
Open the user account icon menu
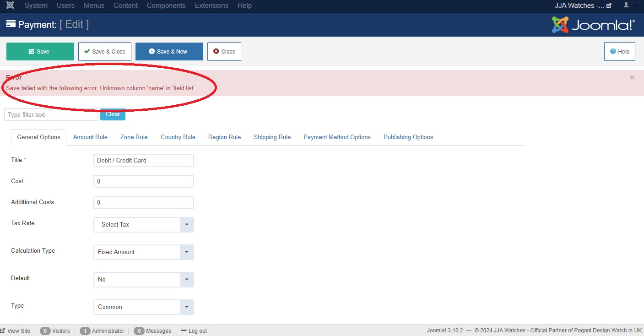pyautogui.click(x=626, y=5)
